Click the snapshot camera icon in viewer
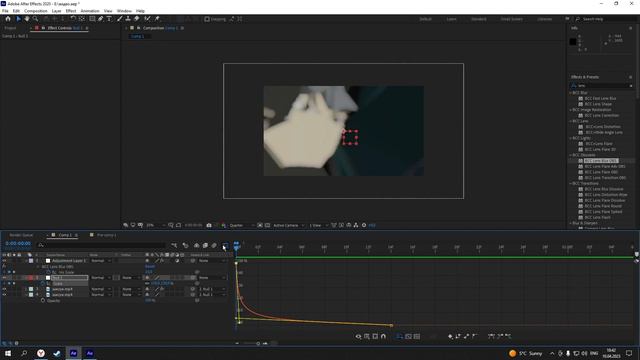 tap(209, 225)
